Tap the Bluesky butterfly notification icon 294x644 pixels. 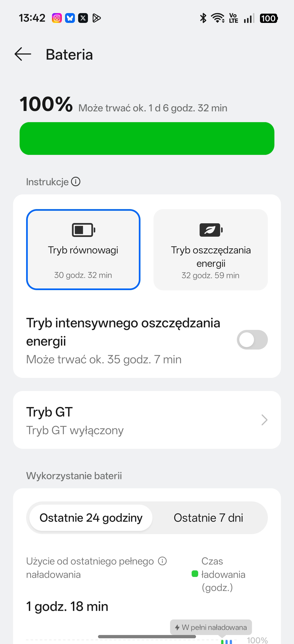click(x=70, y=18)
